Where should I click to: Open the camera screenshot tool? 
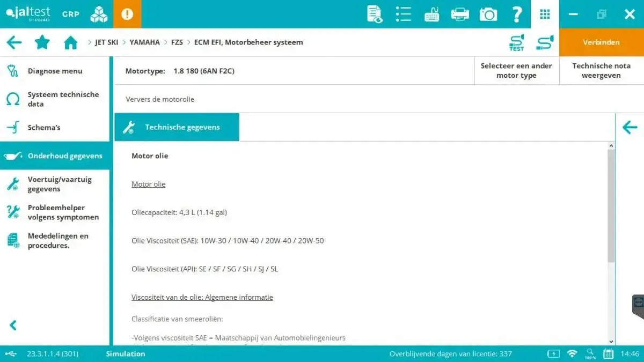click(x=488, y=14)
